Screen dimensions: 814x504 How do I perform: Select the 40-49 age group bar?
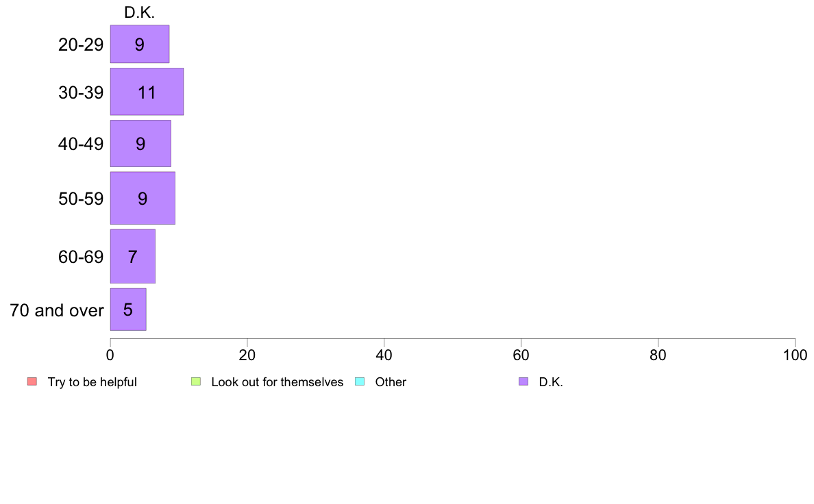tap(140, 143)
